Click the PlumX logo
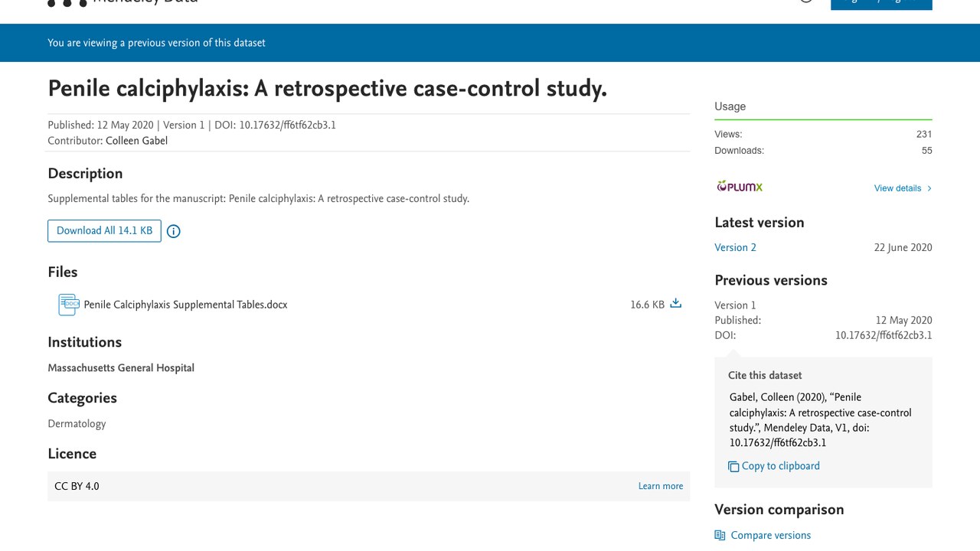The width and height of the screenshot is (980, 551). pyautogui.click(x=740, y=186)
